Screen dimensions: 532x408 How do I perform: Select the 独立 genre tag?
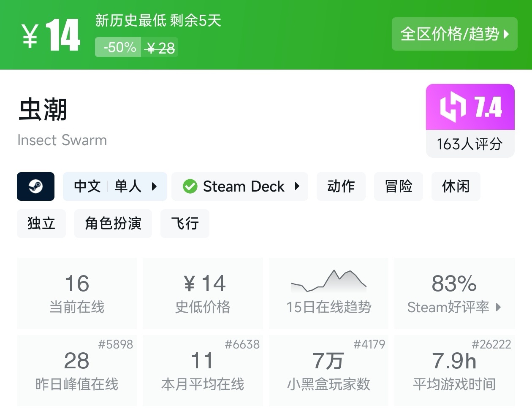pos(41,224)
